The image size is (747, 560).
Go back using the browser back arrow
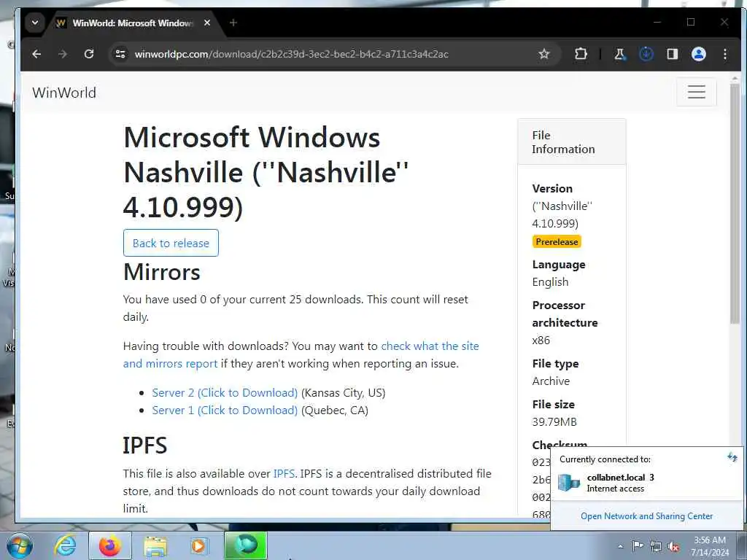pos(36,54)
